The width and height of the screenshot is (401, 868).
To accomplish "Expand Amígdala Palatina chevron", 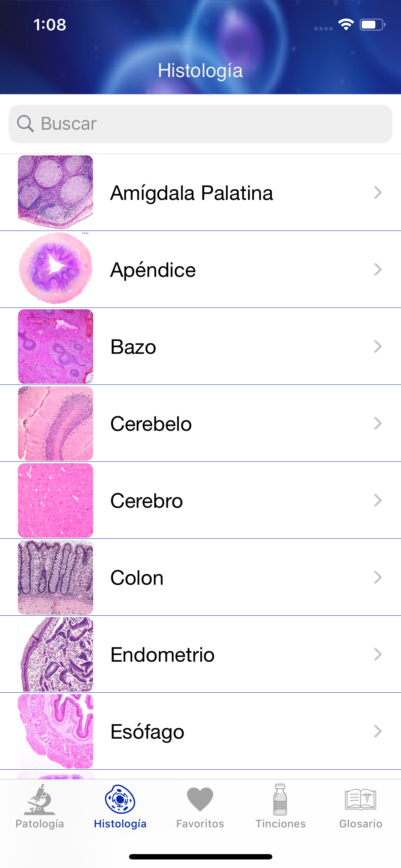I will pyautogui.click(x=378, y=193).
